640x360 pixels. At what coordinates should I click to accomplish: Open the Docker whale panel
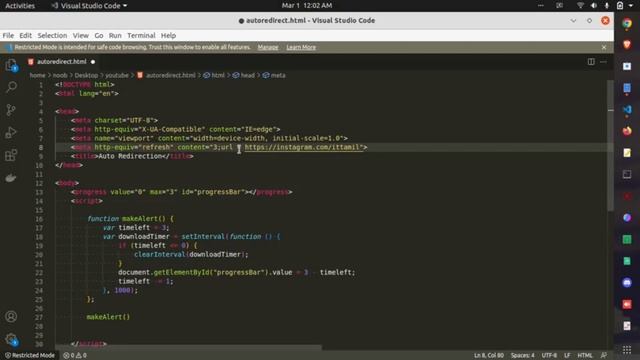tap(11, 178)
